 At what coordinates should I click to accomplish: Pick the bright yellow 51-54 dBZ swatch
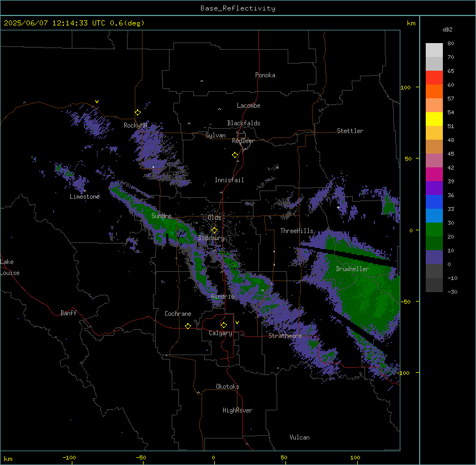434,119
